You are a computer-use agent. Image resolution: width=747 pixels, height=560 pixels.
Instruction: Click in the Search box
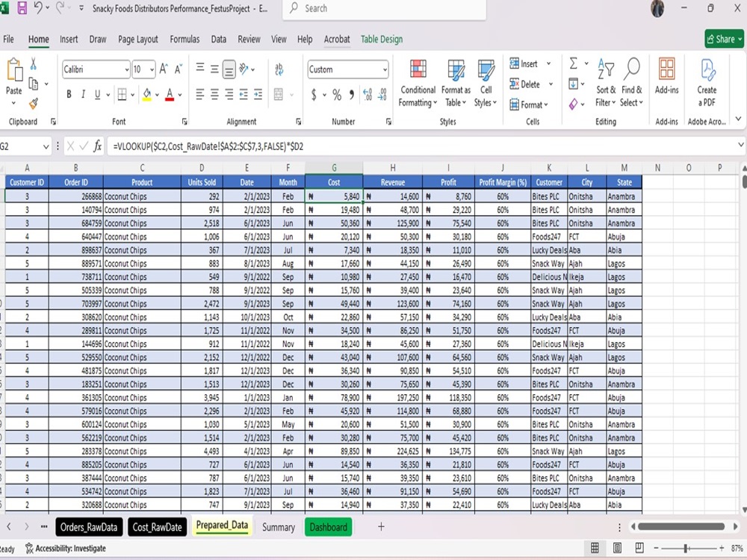click(385, 8)
